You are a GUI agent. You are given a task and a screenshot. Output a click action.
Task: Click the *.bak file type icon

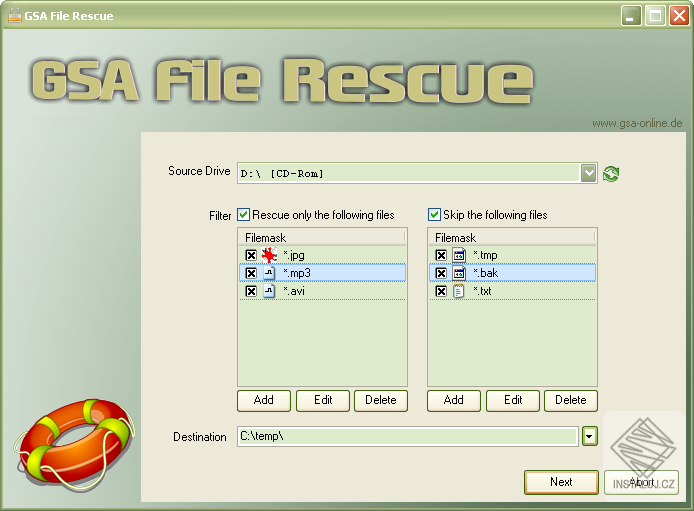pyautogui.click(x=459, y=273)
